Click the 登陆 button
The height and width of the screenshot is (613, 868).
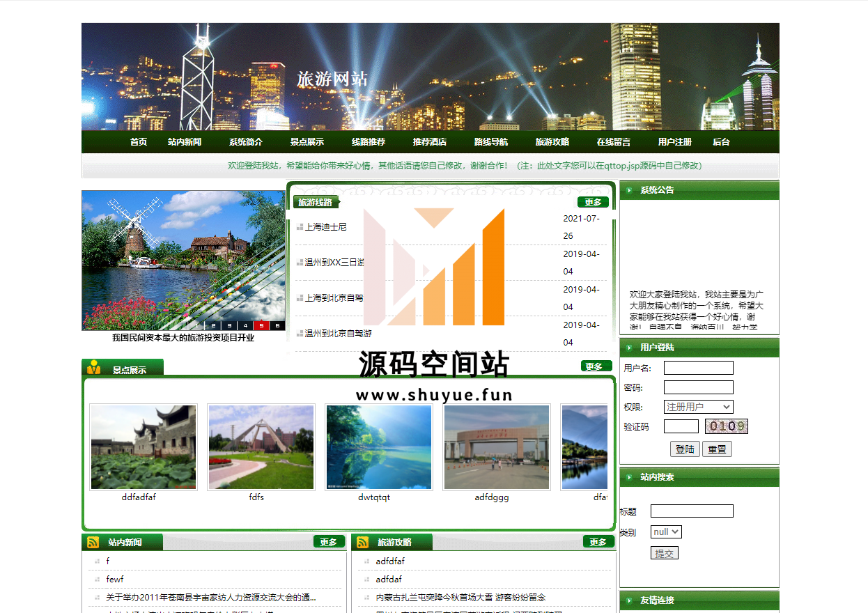pos(685,449)
